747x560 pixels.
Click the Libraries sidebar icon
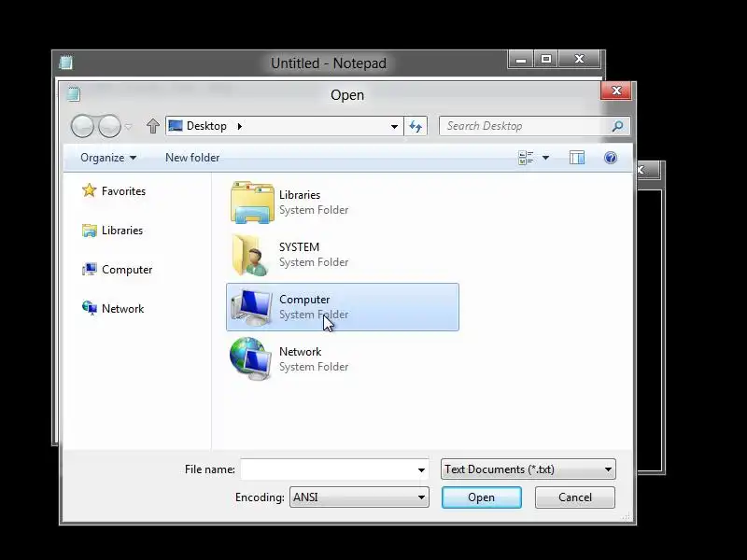click(x=89, y=231)
